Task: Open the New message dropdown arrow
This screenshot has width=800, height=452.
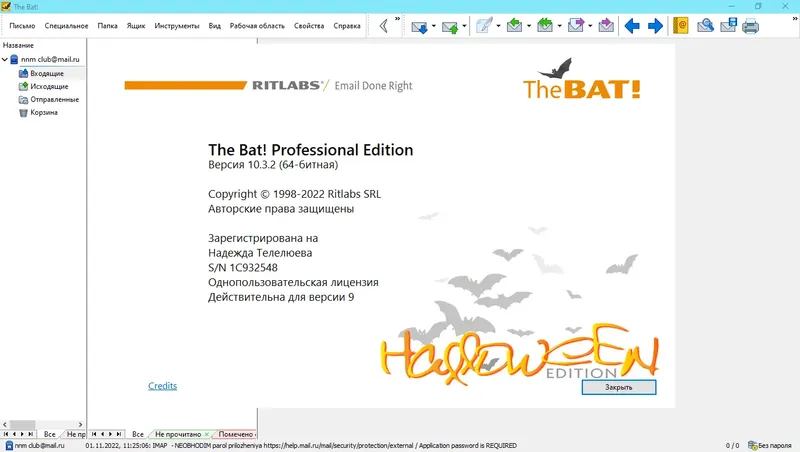Action: coord(498,26)
